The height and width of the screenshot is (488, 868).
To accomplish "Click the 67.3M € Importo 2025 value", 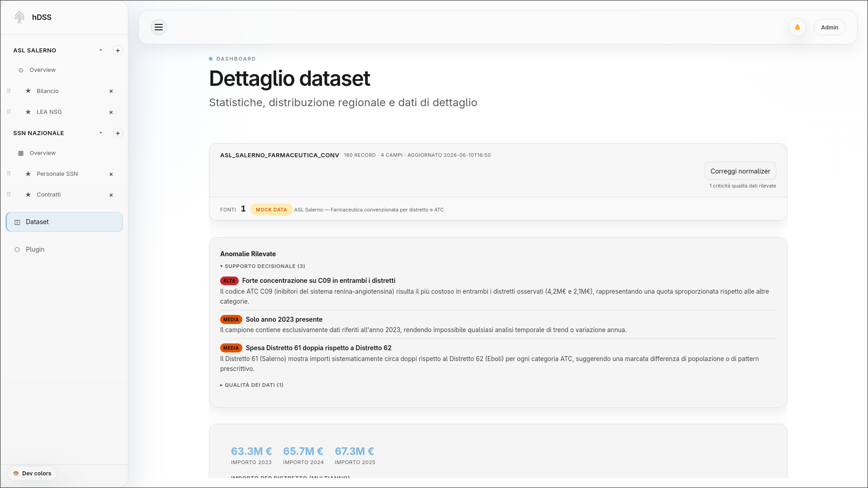I will pos(354,451).
